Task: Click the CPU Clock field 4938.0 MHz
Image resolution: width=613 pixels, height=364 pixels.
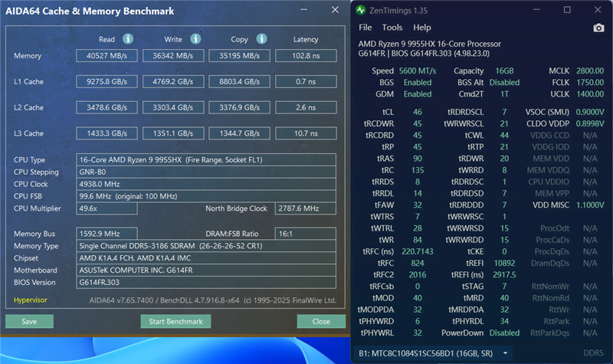Action: [x=206, y=184]
